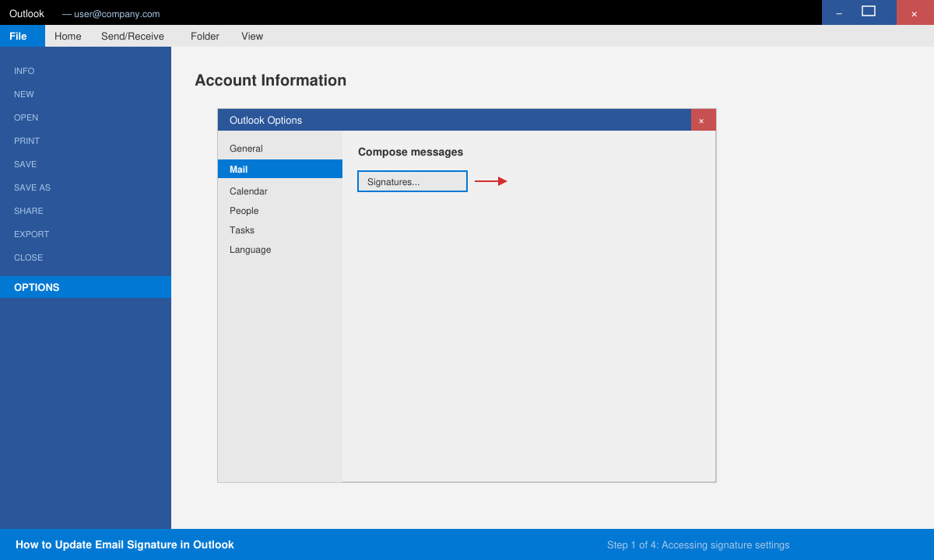934x560 pixels.
Task: Close the Outlook Options dialog
Action: [703, 120]
